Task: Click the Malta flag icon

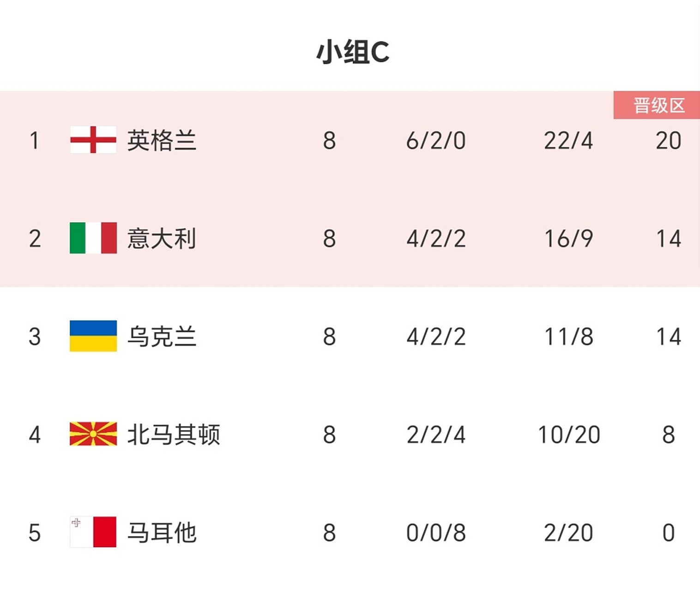Action: coord(93,532)
